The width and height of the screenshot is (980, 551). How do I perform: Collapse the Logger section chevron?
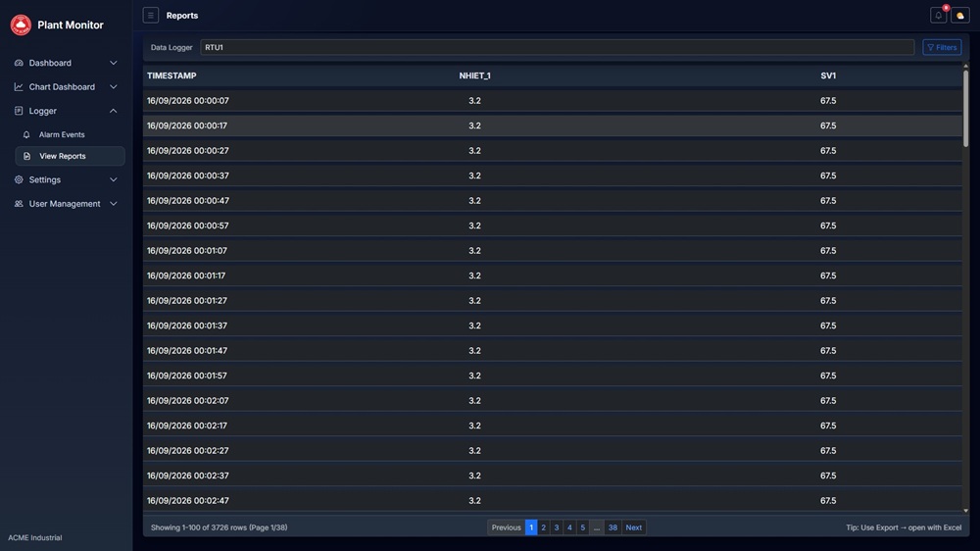[x=113, y=111]
